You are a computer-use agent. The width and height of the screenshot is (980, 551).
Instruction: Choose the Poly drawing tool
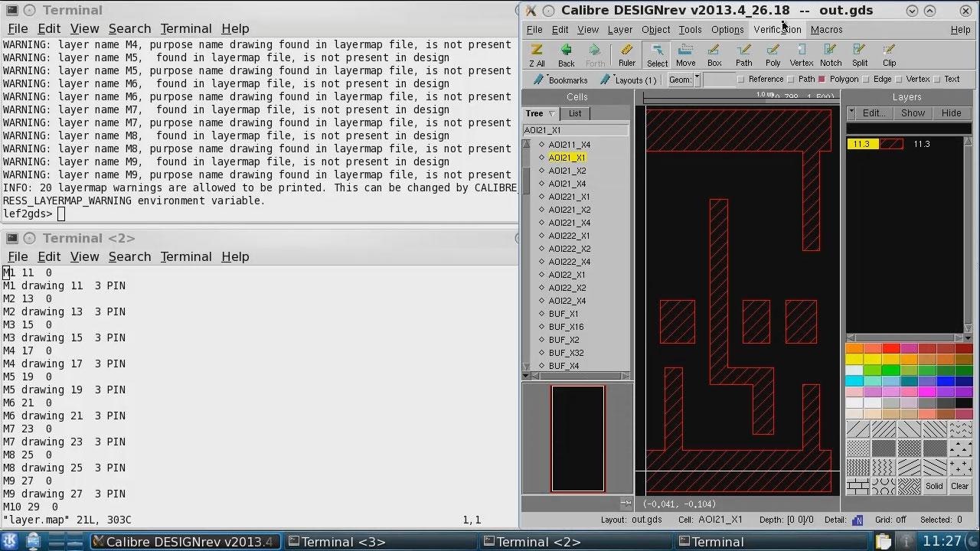point(773,55)
